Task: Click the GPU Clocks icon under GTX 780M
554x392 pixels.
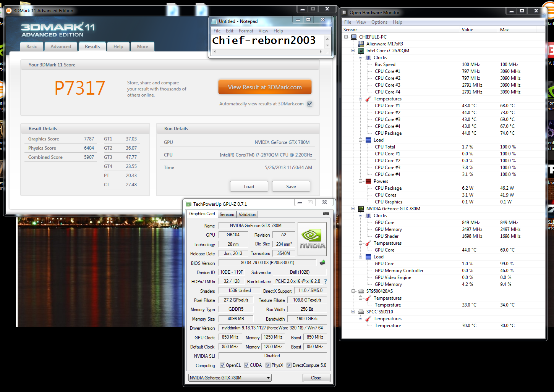Action: click(368, 216)
